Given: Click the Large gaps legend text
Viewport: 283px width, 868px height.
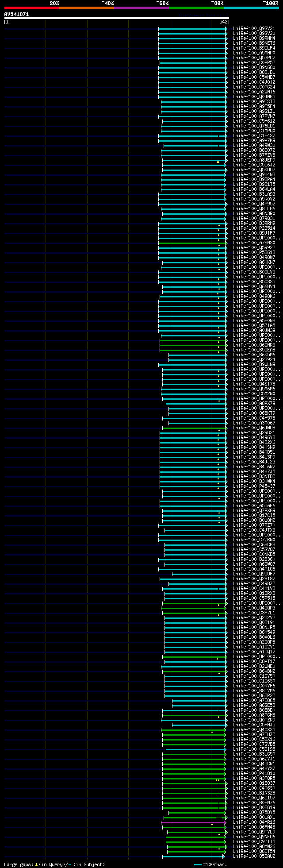Looking at the screenshot, I should 54,864.
